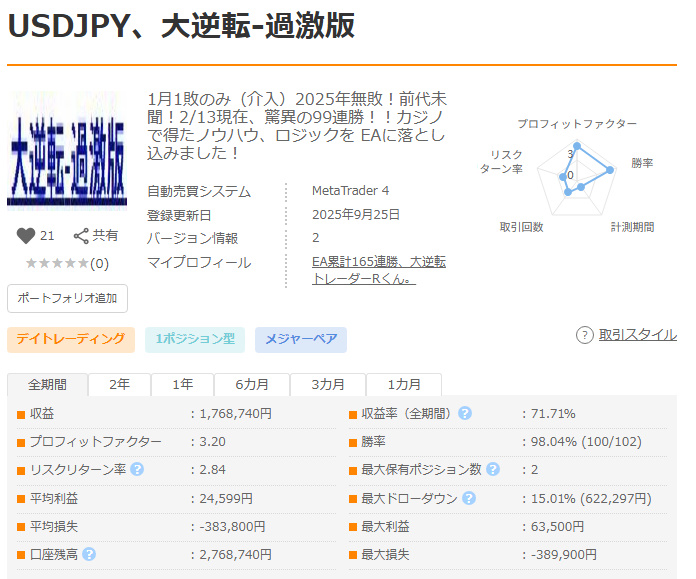Click the drawdown value 15.01% (622,297円)

click(591, 498)
